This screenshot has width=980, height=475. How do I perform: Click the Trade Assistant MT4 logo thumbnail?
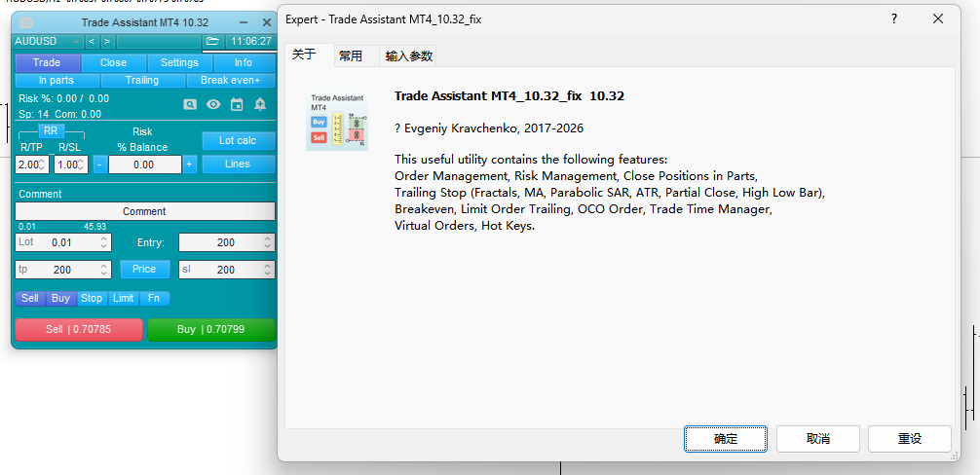[x=336, y=122]
